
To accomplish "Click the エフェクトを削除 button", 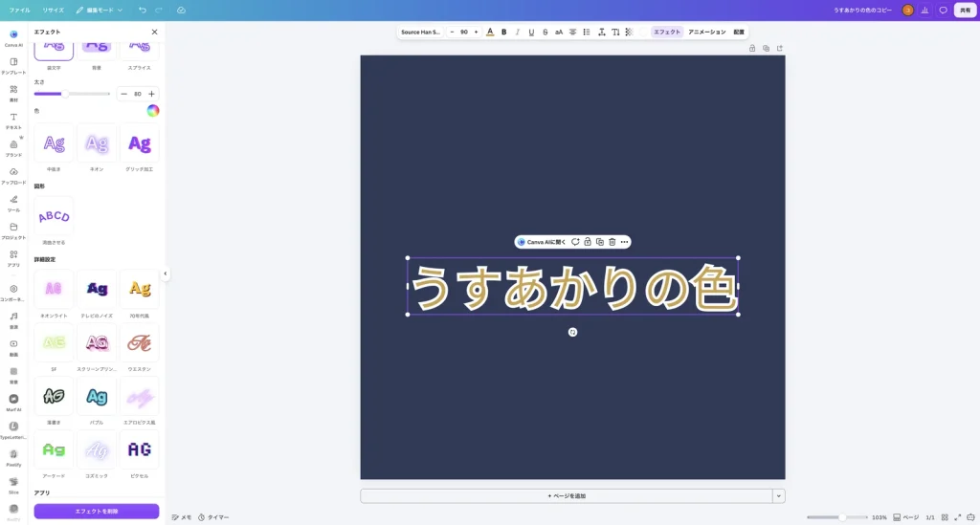I will point(97,512).
